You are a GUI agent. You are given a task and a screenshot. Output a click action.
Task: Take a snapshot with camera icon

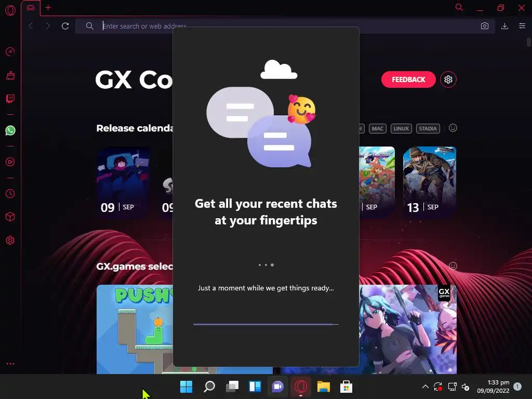[x=485, y=26]
